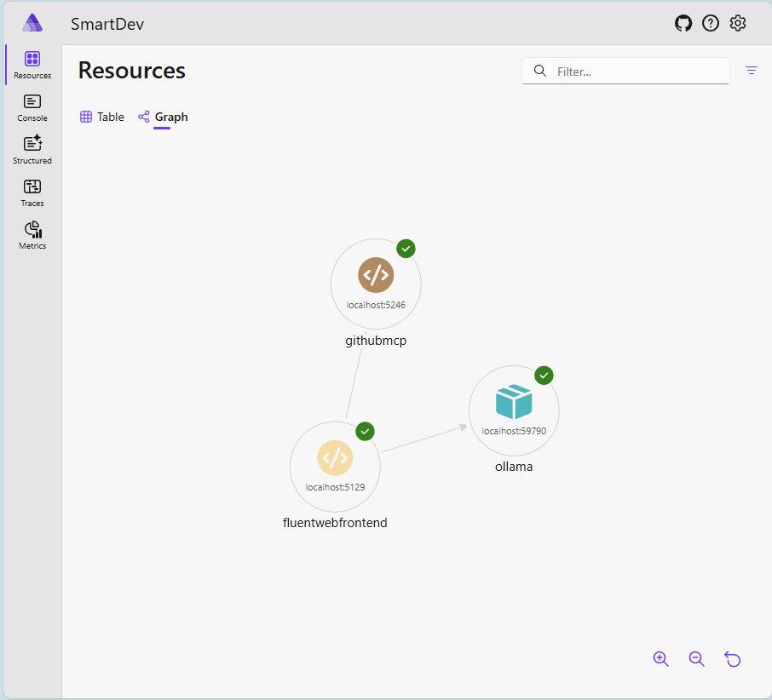Click the resource filter options icon
772x700 pixels.
click(751, 71)
